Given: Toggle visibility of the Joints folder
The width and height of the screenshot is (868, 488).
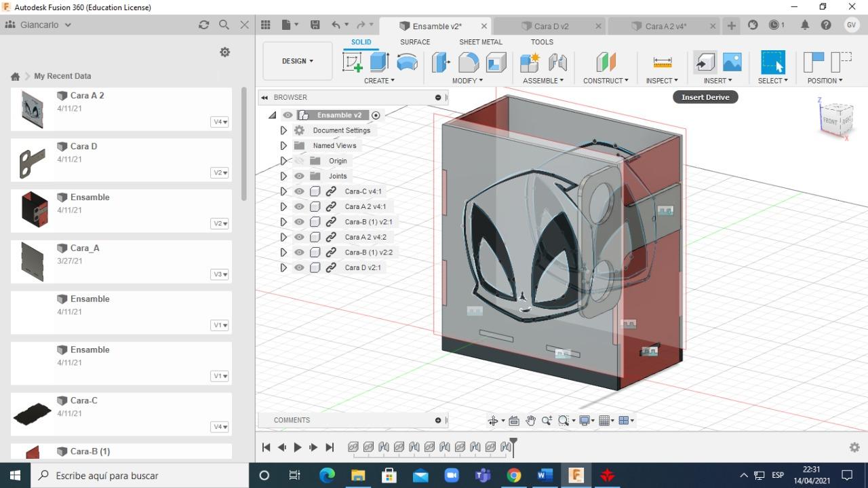Looking at the screenshot, I should click(x=299, y=176).
